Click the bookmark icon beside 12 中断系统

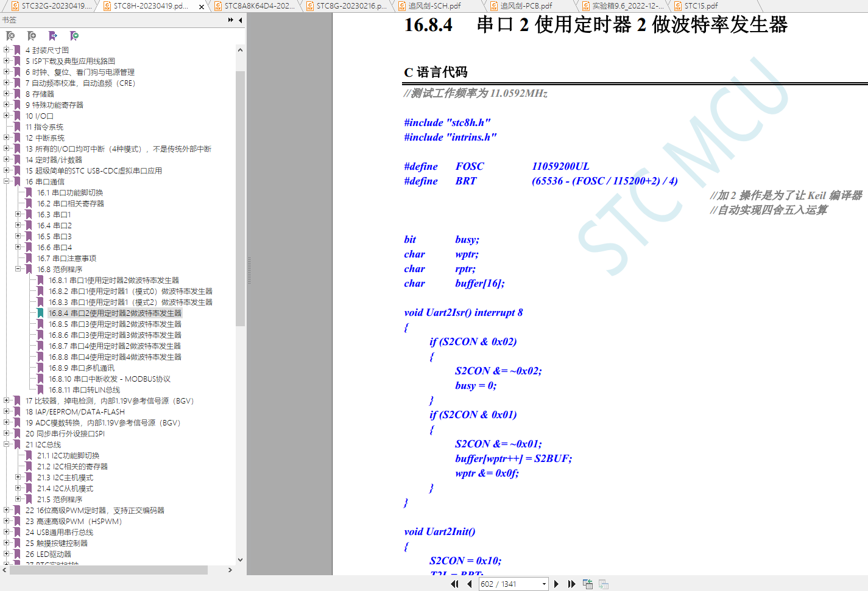tap(17, 138)
